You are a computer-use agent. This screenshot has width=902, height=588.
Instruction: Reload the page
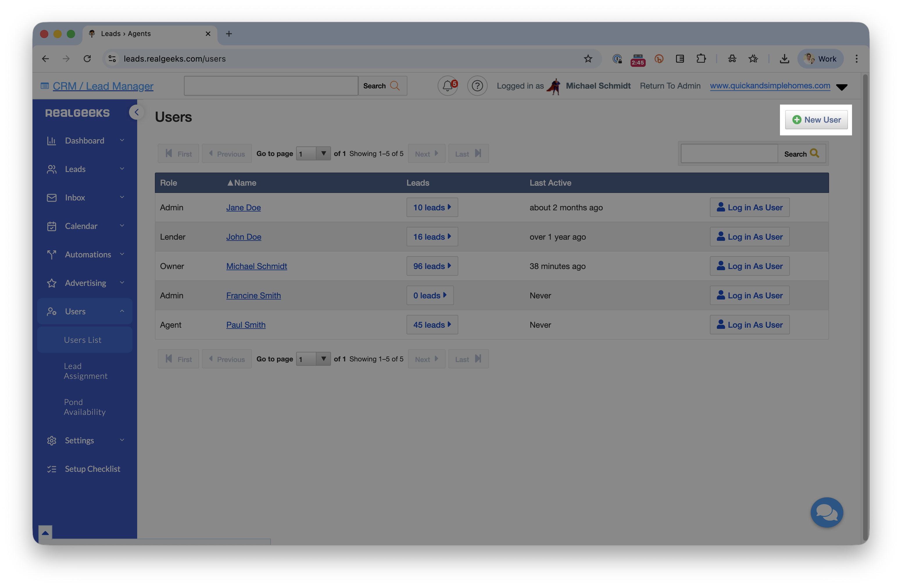87,59
